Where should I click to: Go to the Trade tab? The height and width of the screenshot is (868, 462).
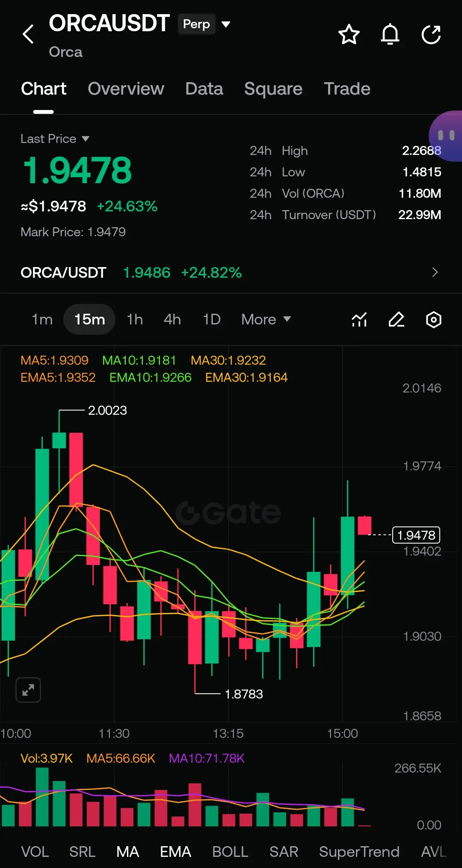pyautogui.click(x=347, y=89)
